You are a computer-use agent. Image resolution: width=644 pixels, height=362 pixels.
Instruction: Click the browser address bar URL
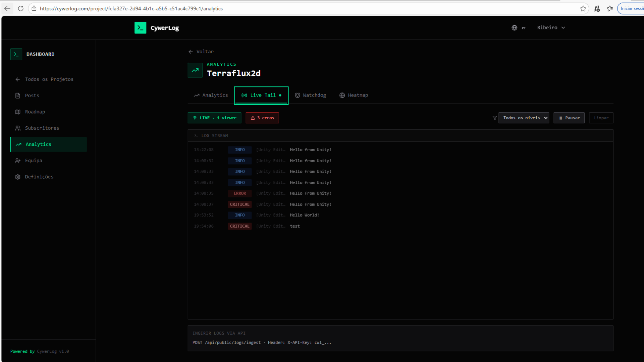pyautogui.click(x=131, y=9)
